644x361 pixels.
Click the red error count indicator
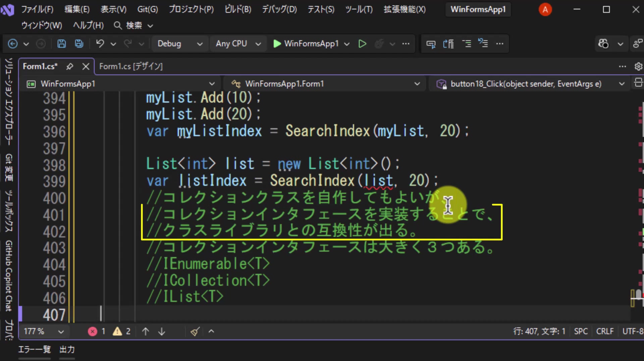(x=97, y=331)
